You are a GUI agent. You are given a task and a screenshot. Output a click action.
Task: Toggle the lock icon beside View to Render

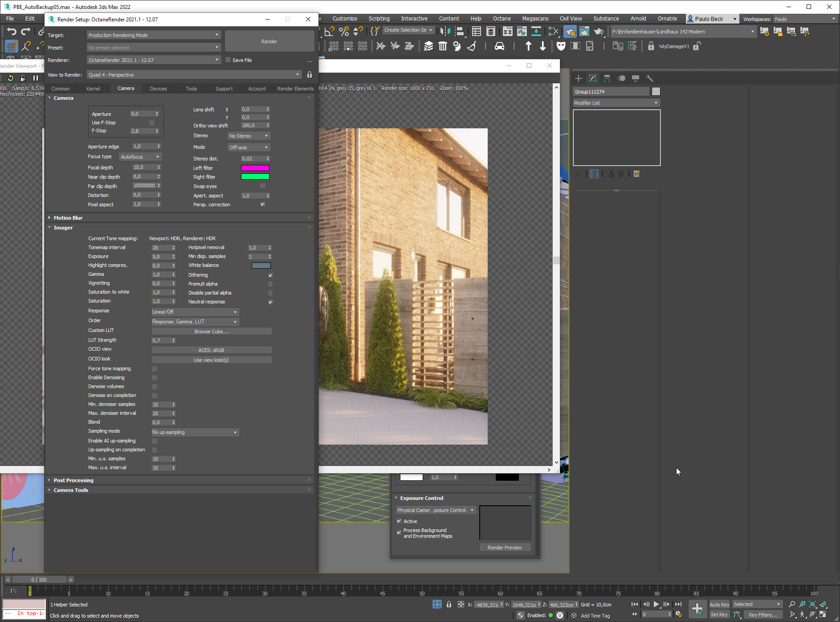(x=310, y=75)
